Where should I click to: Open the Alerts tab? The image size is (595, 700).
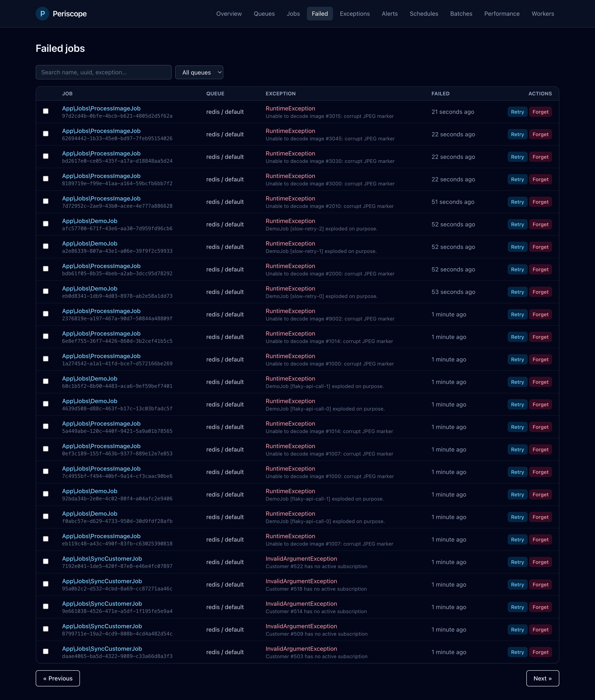[x=390, y=13]
